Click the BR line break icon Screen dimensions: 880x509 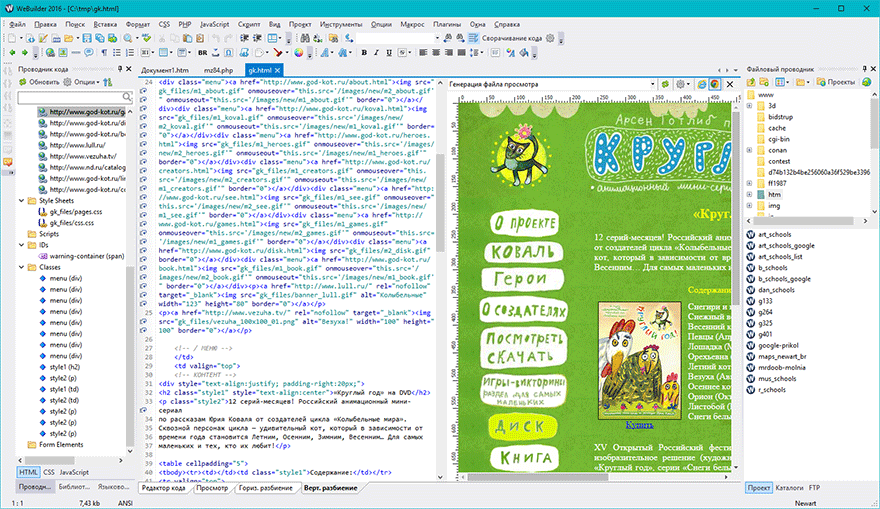pos(203,53)
